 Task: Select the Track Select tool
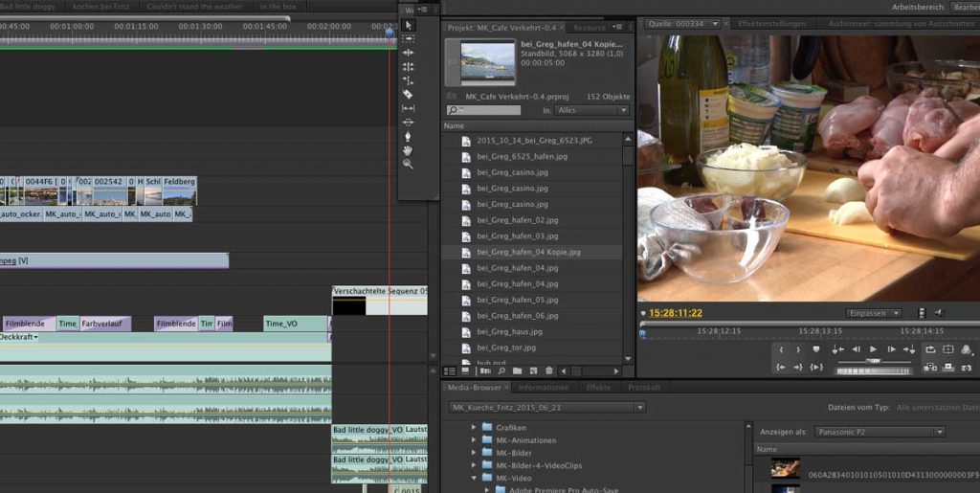click(x=408, y=38)
